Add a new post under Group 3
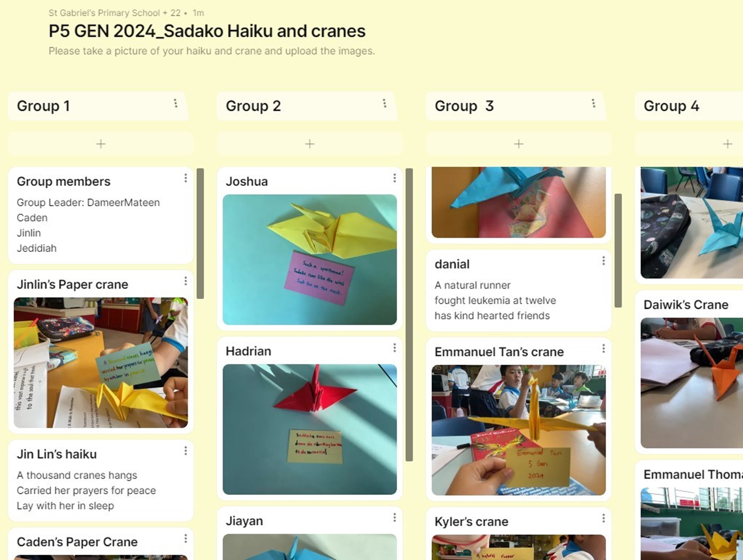Screen dimensions: 743x560 pos(519,144)
